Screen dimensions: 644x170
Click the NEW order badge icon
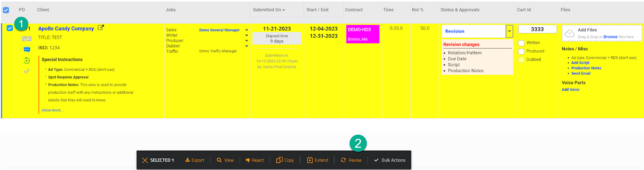(27, 39)
